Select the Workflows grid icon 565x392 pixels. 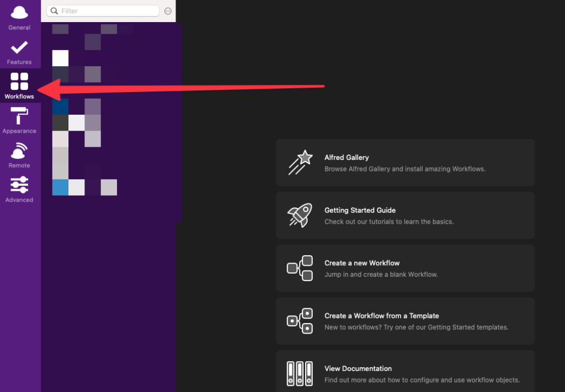19,82
